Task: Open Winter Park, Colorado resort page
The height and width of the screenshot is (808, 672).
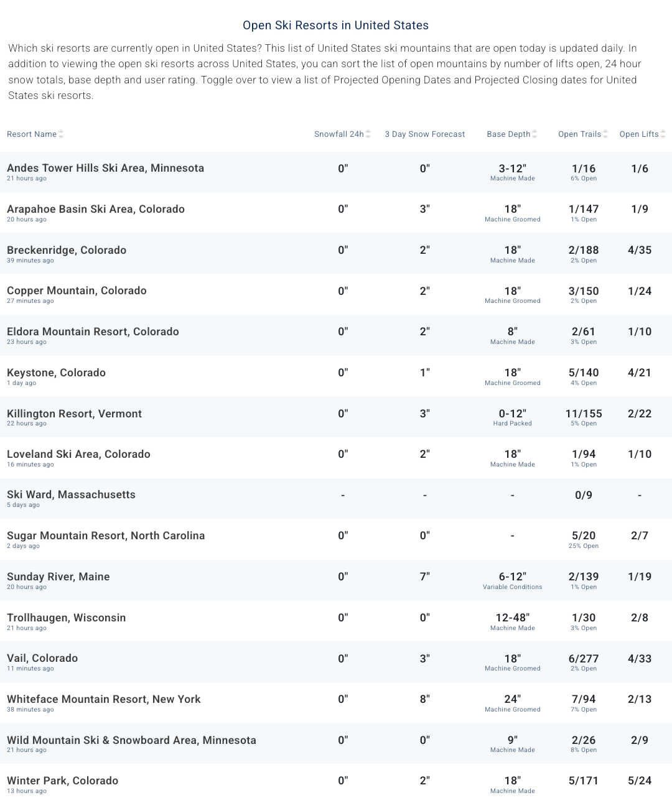Action: [x=62, y=781]
